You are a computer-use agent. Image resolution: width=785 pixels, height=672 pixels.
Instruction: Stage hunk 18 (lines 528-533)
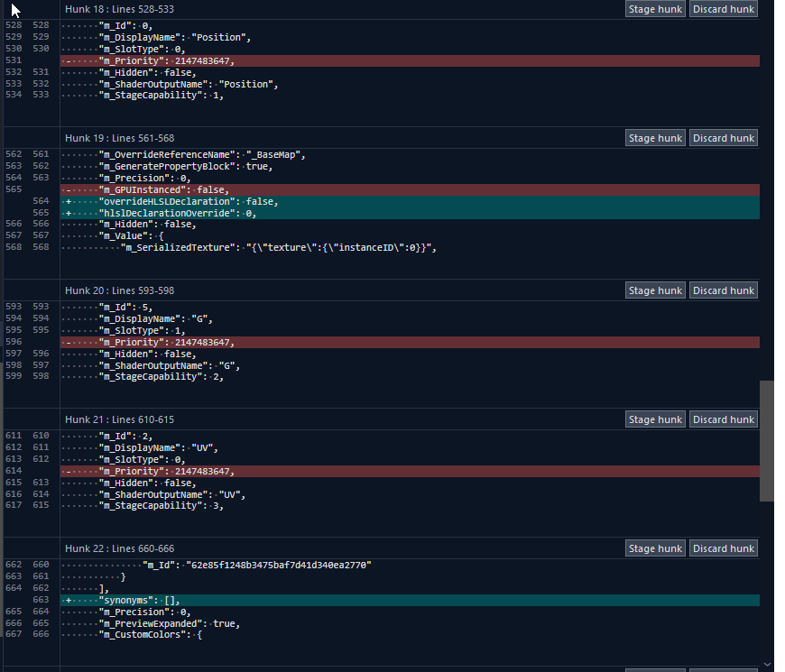655,9
